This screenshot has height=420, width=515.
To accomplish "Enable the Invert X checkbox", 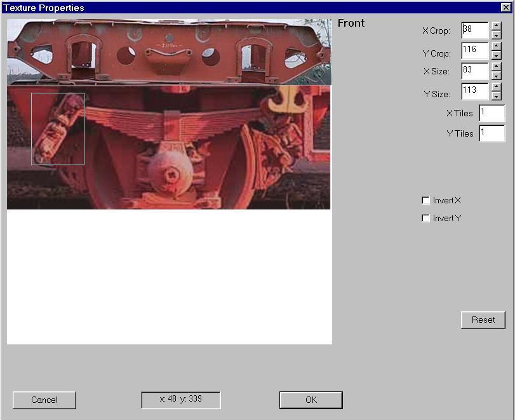I will pyautogui.click(x=426, y=201).
